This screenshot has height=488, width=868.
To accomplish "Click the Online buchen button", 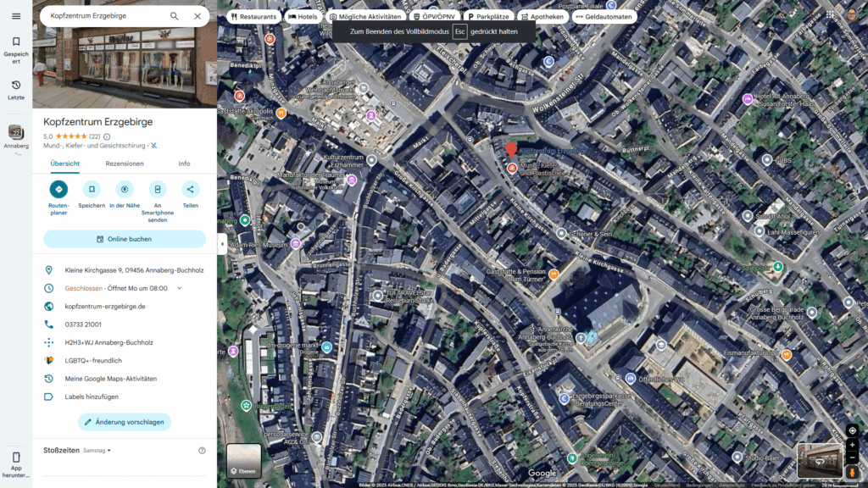I will (x=125, y=239).
